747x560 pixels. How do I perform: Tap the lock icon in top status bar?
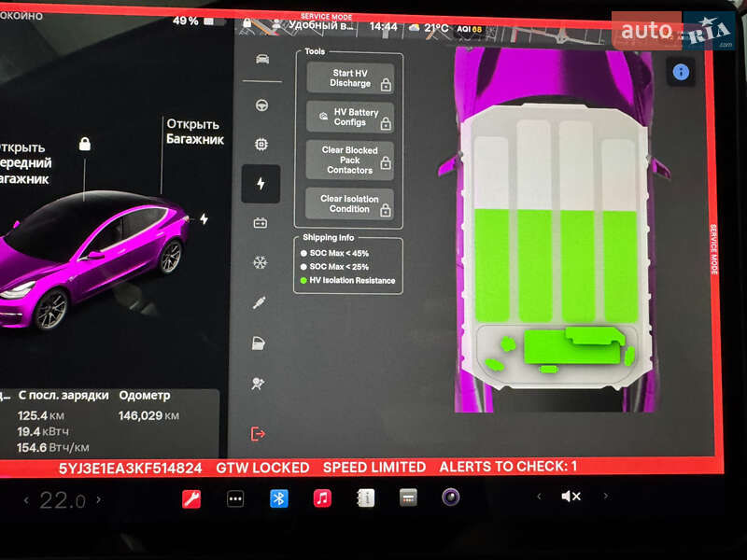247,22
